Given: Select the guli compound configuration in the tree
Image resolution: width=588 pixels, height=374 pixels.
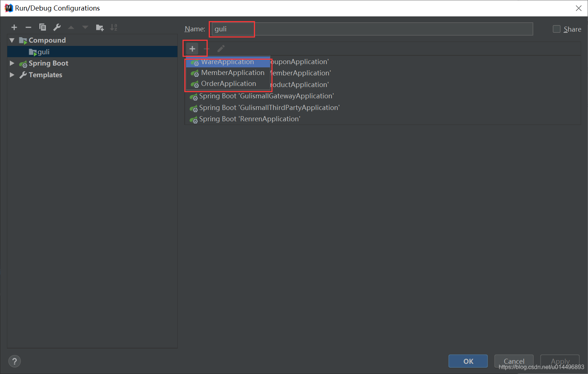Looking at the screenshot, I should tap(93, 52).
